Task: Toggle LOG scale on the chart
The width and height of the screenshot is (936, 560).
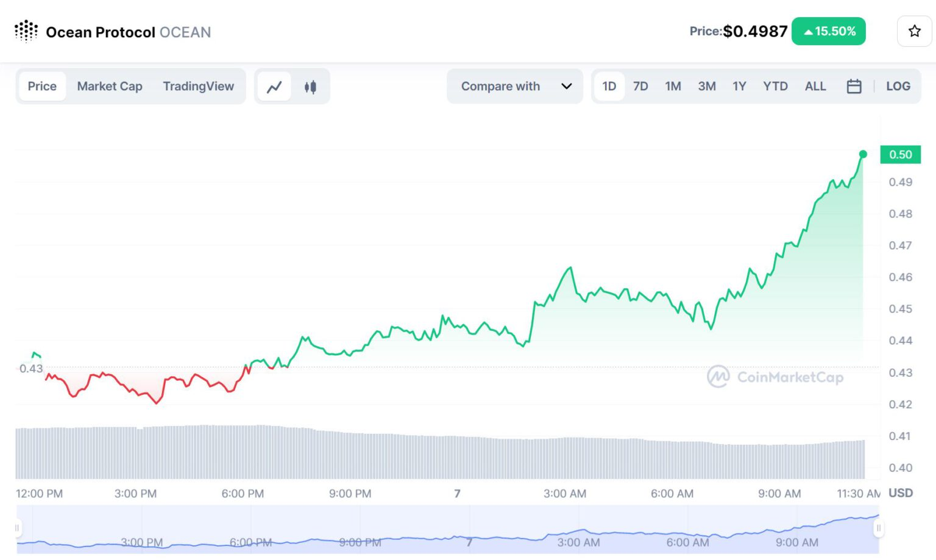Action: 898,87
